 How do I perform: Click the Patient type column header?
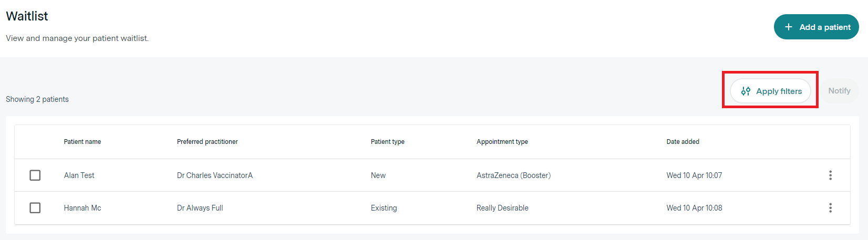coord(388,142)
